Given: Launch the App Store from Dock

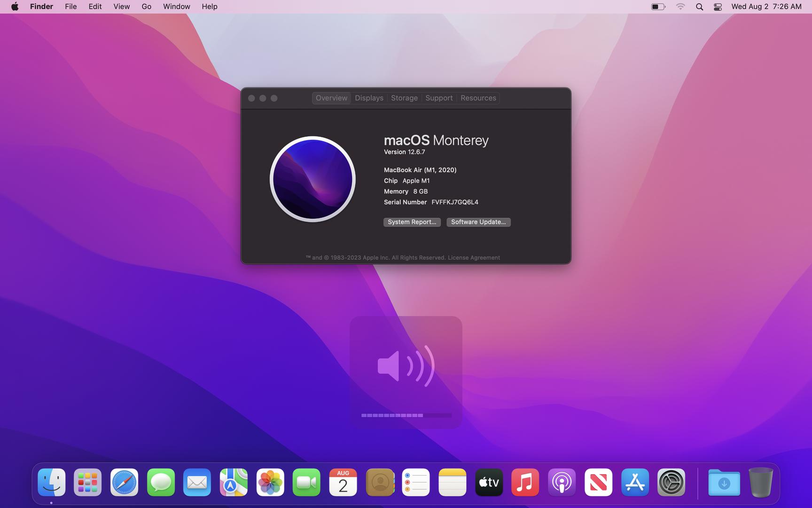Looking at the screenshot, I should point(635,482).
